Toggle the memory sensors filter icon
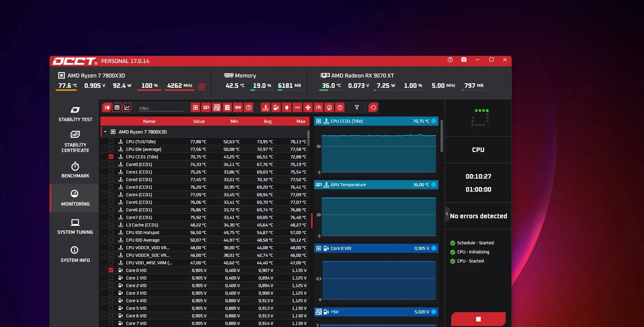 pos(238,107)
